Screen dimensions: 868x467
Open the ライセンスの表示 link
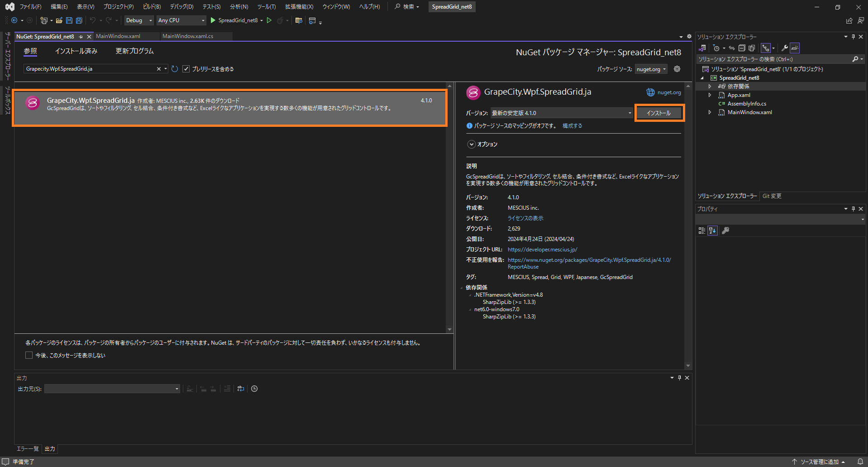[525, 218]
